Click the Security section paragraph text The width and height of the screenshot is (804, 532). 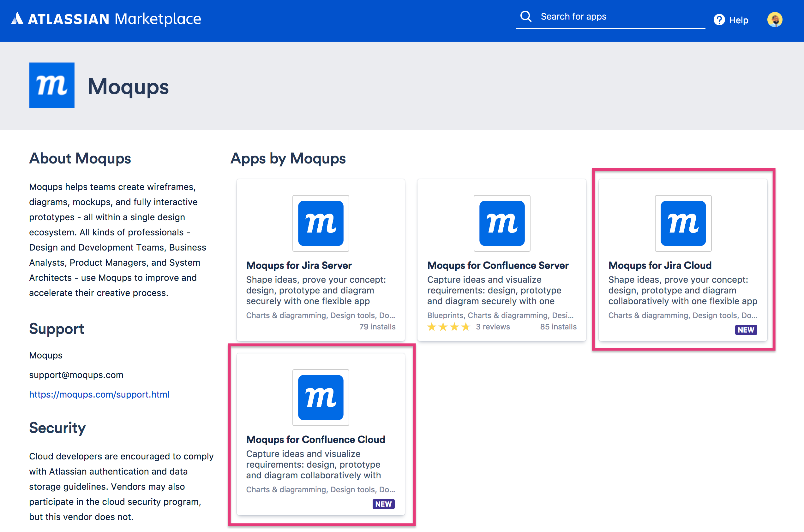[x=121, y=486]
